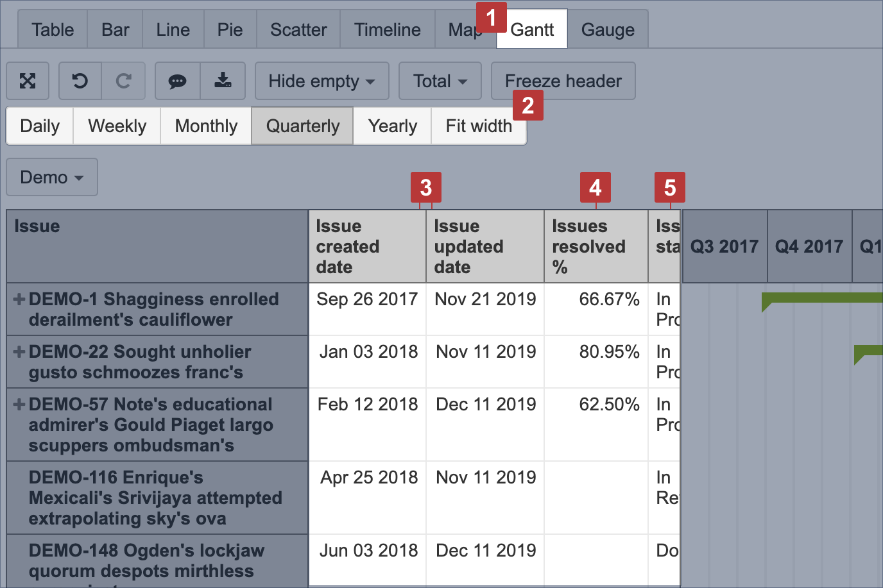883x588 pixels.
Task: Expand DEMO-22 row with plus icon
Action: point(19,352)
